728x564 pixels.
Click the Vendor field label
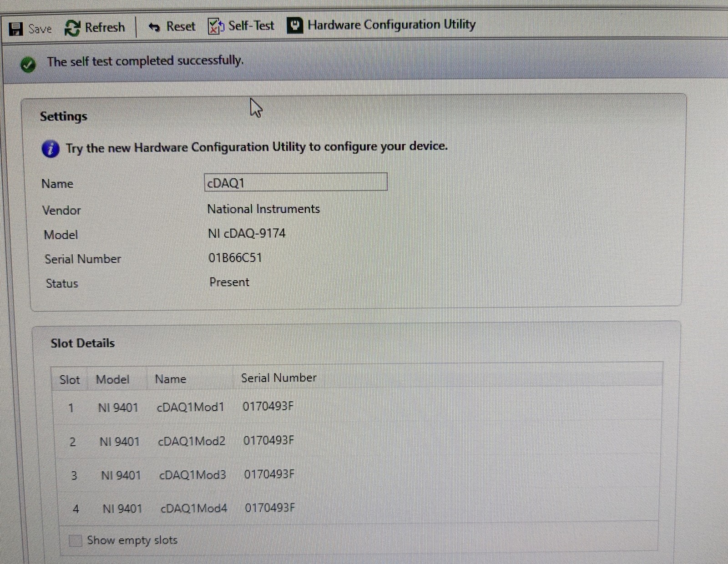point(61,211)
